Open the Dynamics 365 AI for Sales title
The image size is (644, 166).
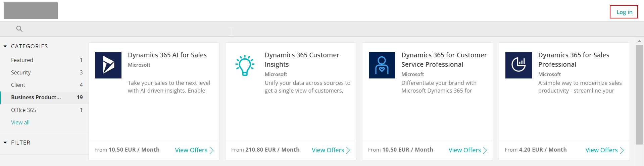click(x=167, y=55)
